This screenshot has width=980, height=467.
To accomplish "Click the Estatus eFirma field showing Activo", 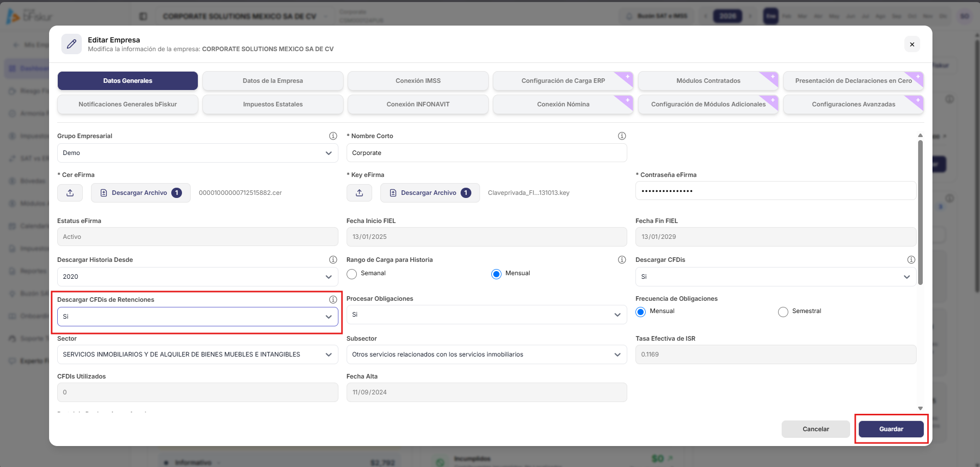I will tap(197, 237).
